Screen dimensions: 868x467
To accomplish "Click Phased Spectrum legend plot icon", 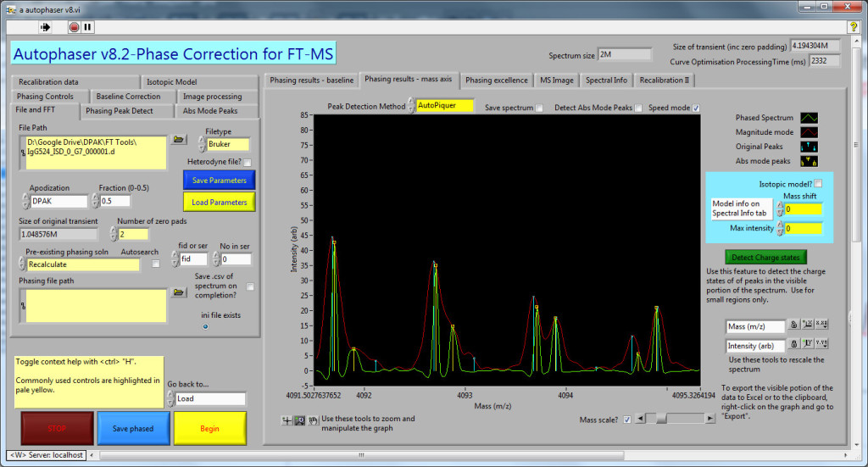I will click(809, 118).
